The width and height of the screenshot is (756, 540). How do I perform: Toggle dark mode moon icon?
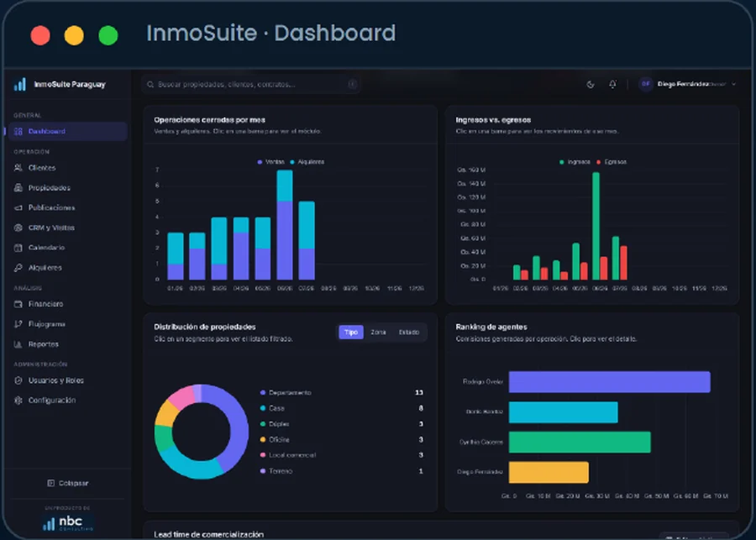coord(591,84)
